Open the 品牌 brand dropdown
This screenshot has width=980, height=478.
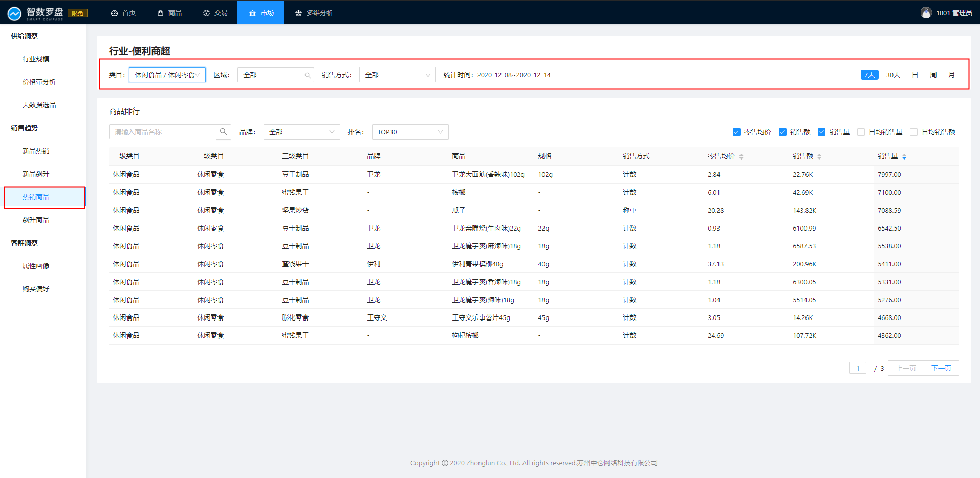(301, 132)
